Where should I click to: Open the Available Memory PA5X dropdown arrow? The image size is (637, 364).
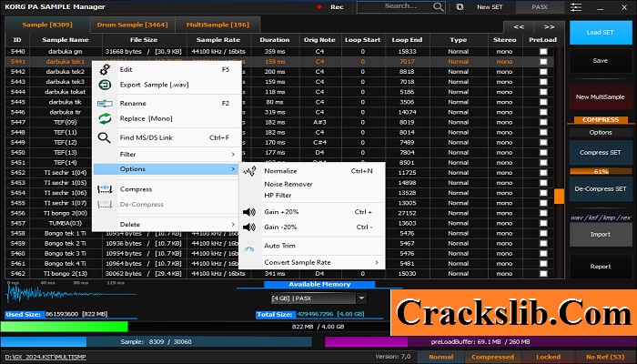coord(361,298)
